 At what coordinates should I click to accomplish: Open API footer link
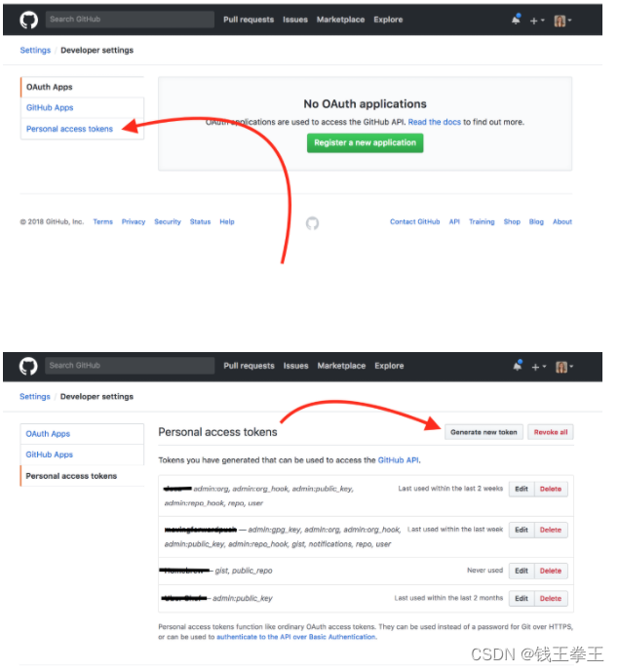[454, 222]
